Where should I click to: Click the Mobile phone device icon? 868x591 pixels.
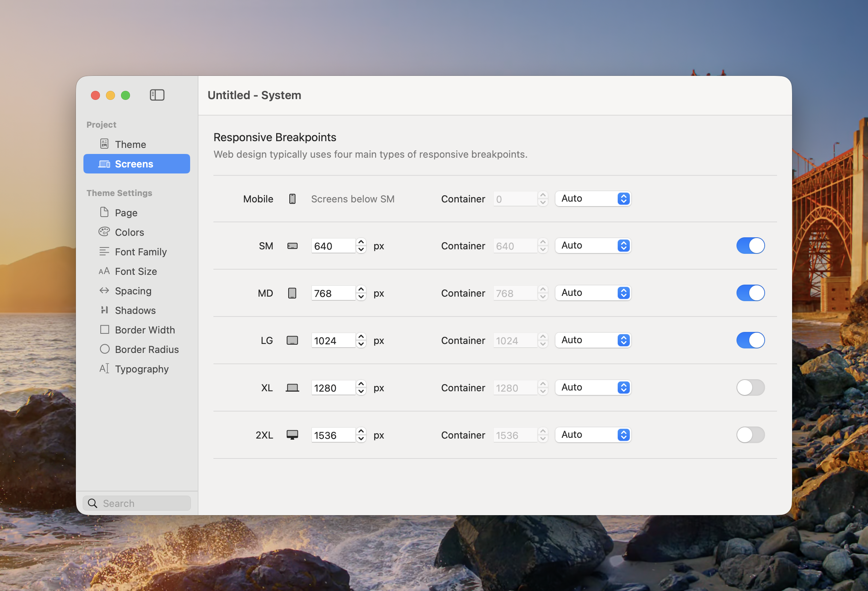292,199
